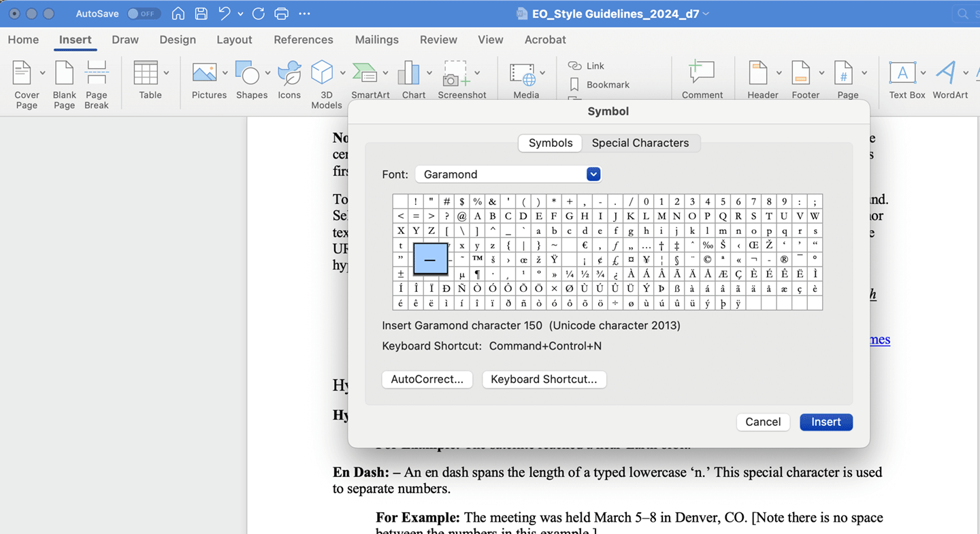Open the more options ellipsis in title bar
Image resolution: width=980 pixels, height=534 pixels.
coord(304,14)
